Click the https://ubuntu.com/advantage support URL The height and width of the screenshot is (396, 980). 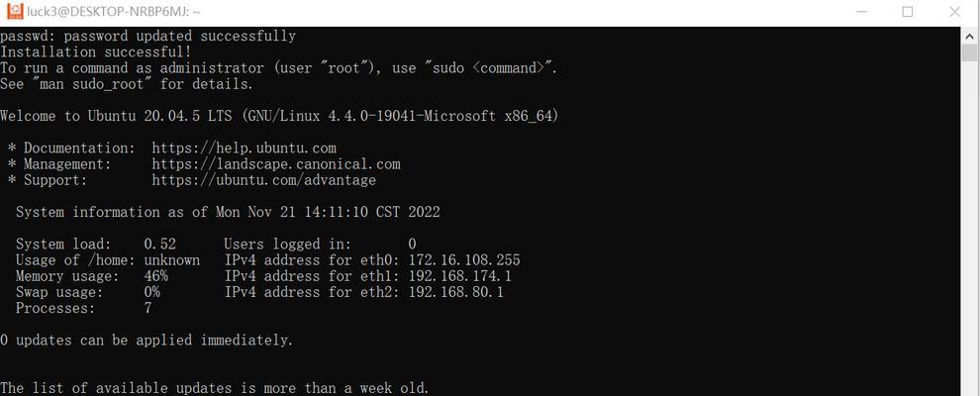[264, 180]
